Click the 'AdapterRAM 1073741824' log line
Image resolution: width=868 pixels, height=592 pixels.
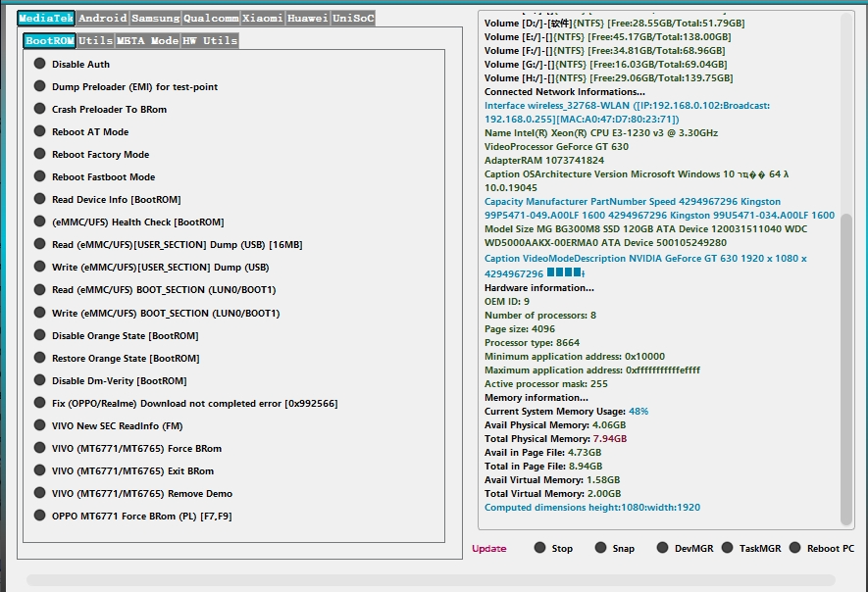[544, 161]
